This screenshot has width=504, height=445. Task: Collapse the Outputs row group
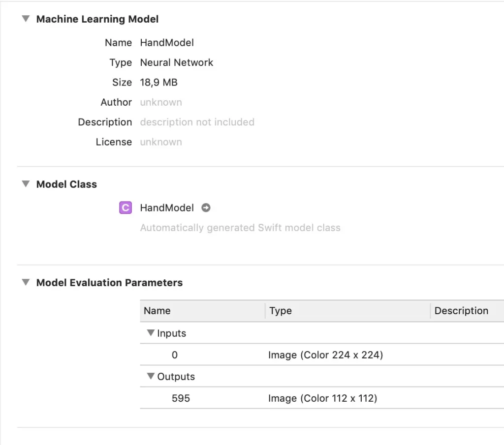[151, 376]
